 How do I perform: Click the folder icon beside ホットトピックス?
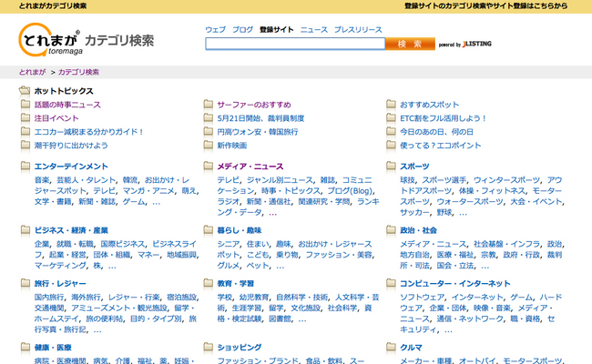(25, 90)
